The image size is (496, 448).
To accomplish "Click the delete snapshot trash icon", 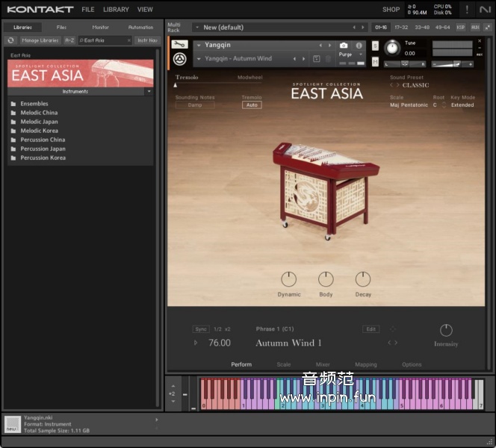I will 328,58.
